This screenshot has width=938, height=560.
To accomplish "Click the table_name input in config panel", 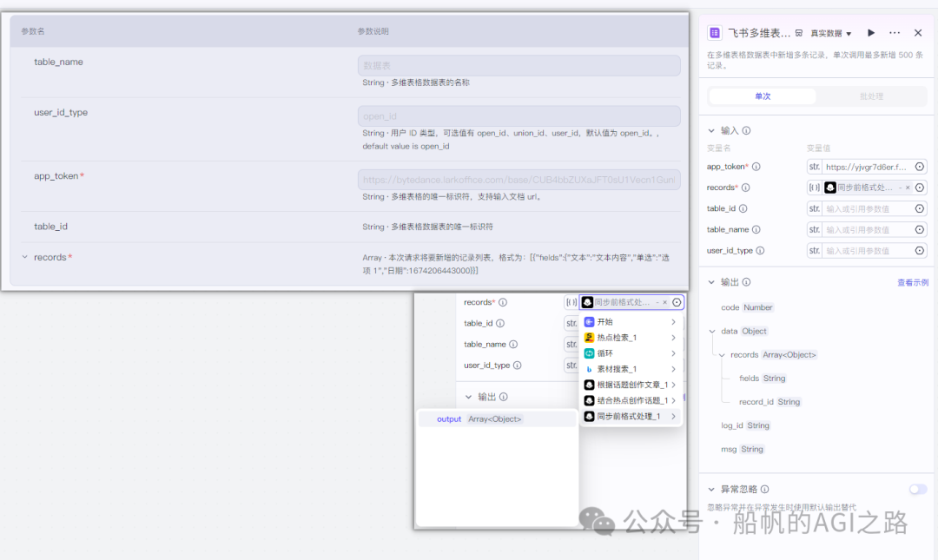I will coord(868,230).
